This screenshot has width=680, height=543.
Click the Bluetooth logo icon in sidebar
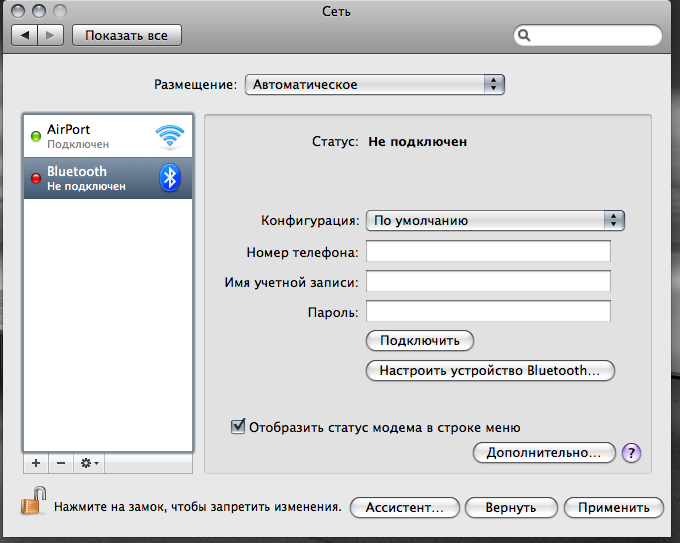[x=170, y=178]
